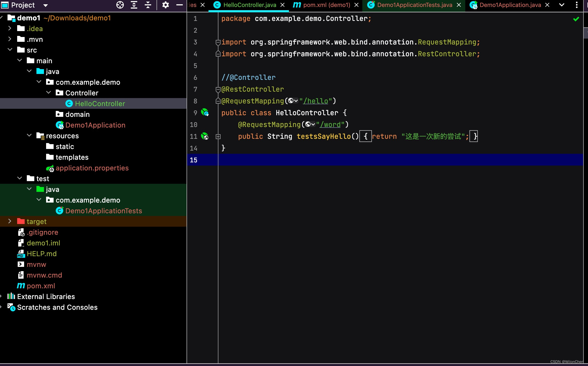Select application.properties in the project tree
Screen dimensions: 588x366
pyautogui.click(x=92, y=168)
